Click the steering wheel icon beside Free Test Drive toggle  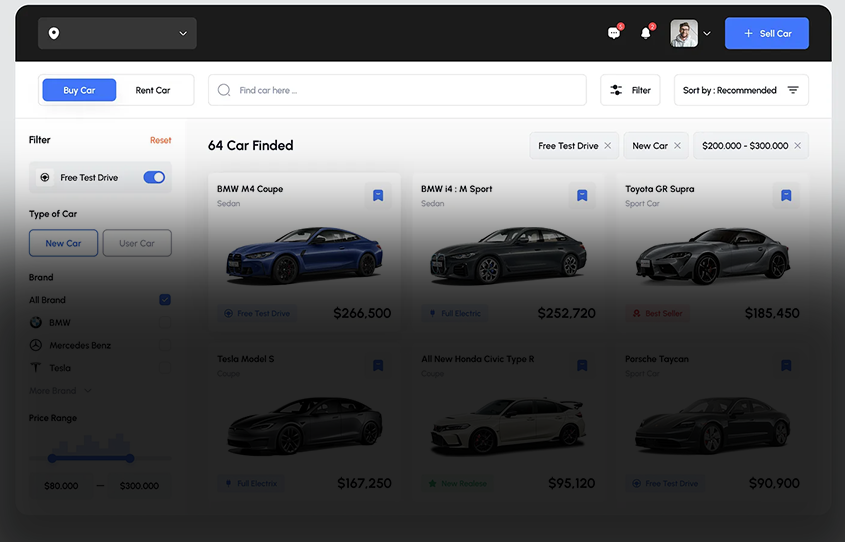[x=45, y=177]
